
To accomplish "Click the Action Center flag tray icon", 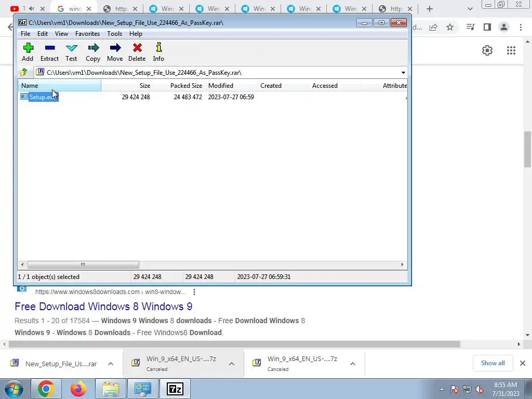I will 455,390.
